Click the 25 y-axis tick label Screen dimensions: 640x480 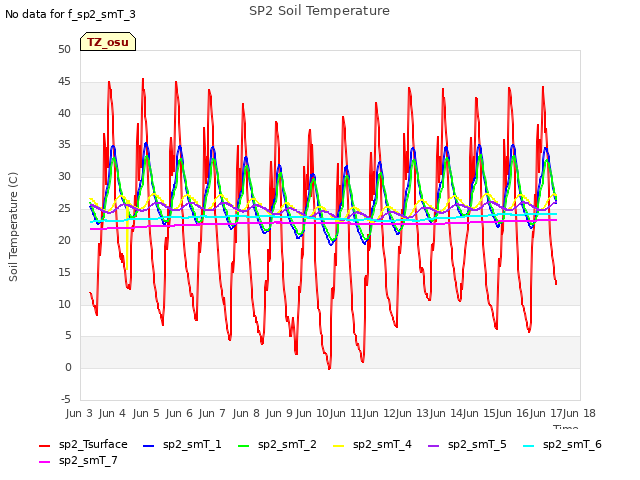(x=64, y=209)
